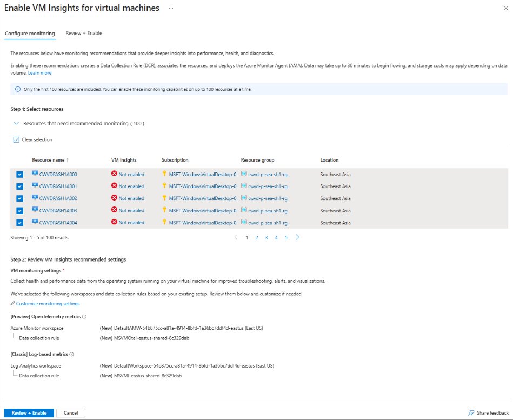
Task: Click subscription key icon in CWVDPASH1A002 row
Action: point(164,198)
